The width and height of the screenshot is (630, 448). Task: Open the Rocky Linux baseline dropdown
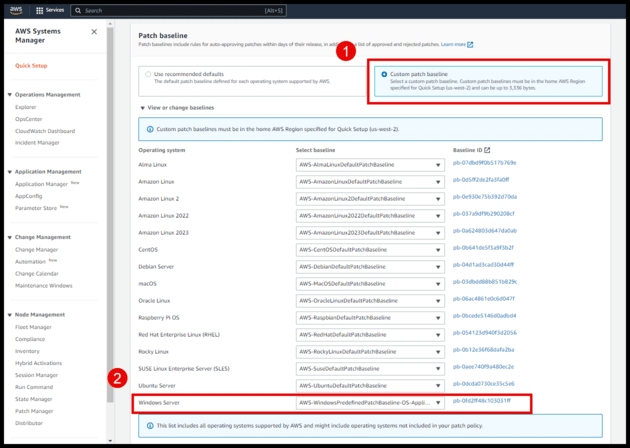pos(370,352)
